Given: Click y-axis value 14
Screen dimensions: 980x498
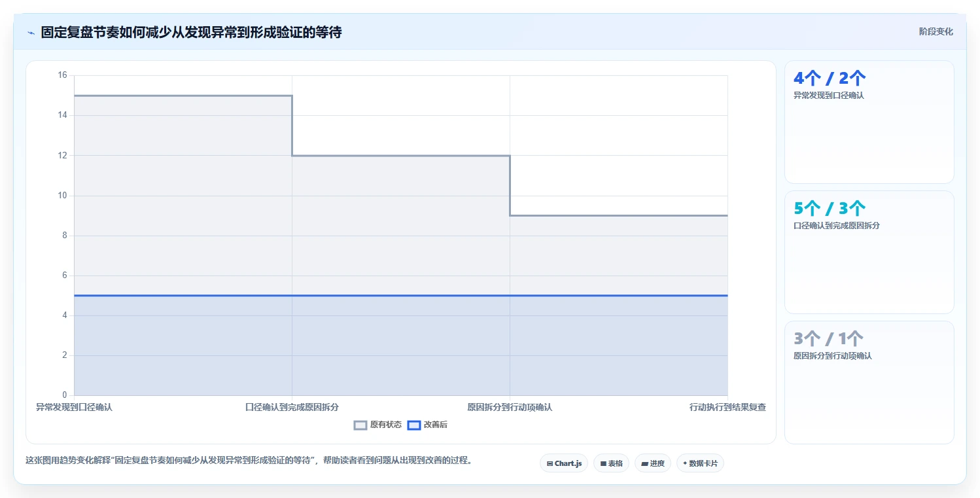Looking at the screenshot, I should tap(63, 115).
